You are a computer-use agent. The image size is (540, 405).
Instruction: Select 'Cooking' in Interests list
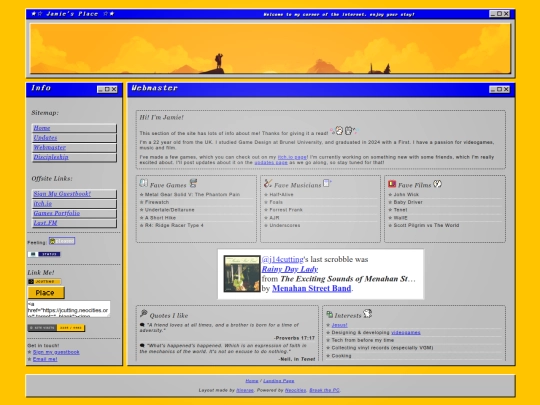(341, 356)
